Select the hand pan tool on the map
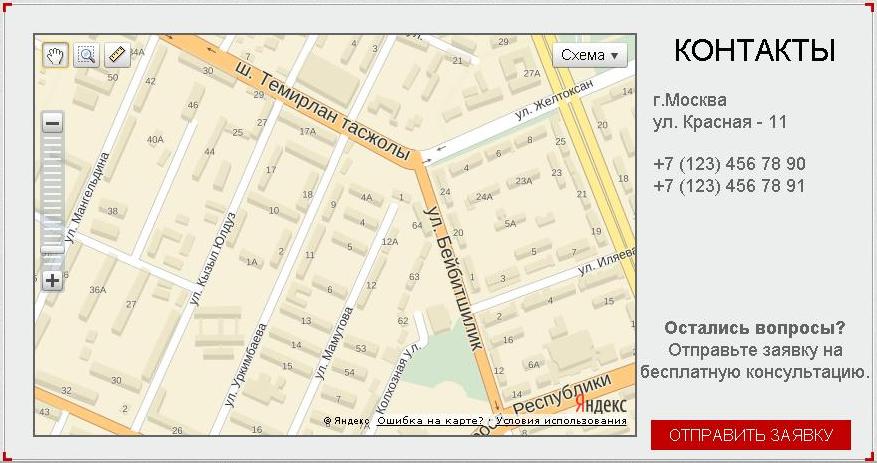 coord(55,55)
